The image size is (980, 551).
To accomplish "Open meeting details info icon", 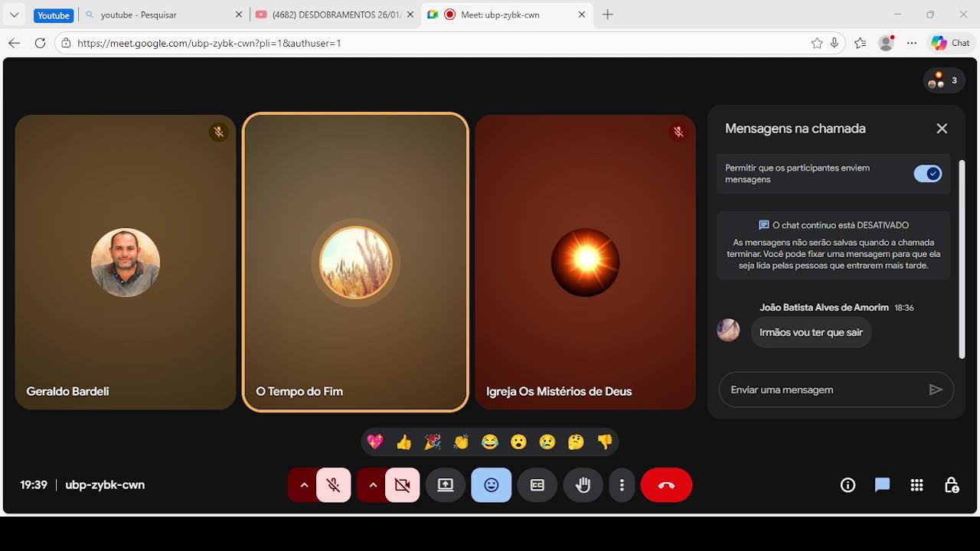I will point(848,485).
